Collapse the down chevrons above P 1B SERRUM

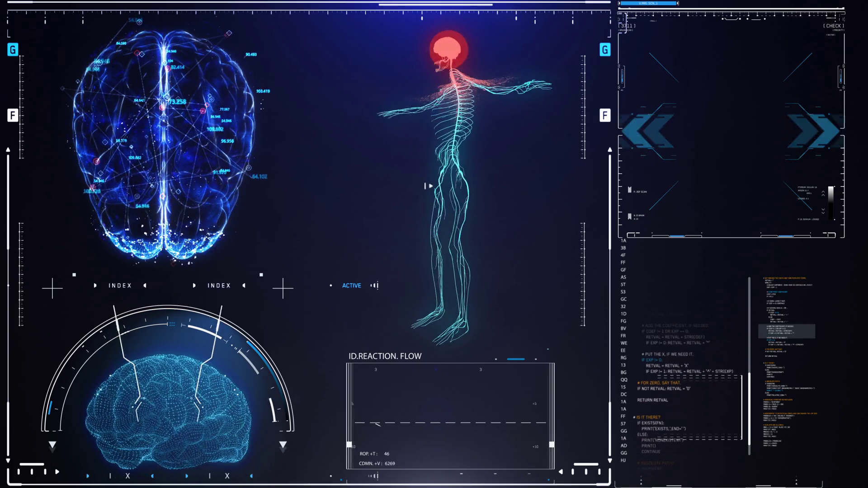point(823,211)
